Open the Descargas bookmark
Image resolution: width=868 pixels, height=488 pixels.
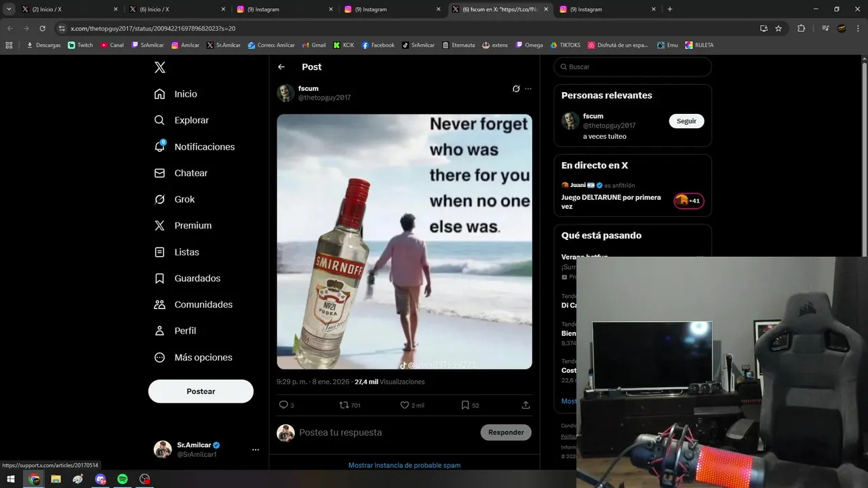[x=43, y=45]
